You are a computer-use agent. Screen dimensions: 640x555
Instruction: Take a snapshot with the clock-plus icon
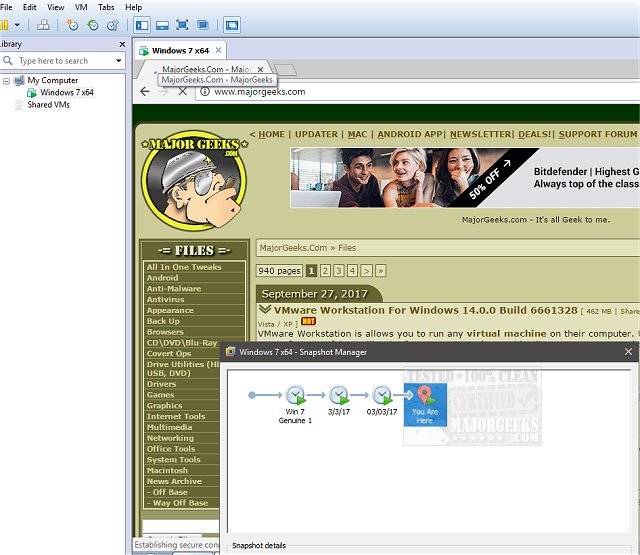[72, 25]
